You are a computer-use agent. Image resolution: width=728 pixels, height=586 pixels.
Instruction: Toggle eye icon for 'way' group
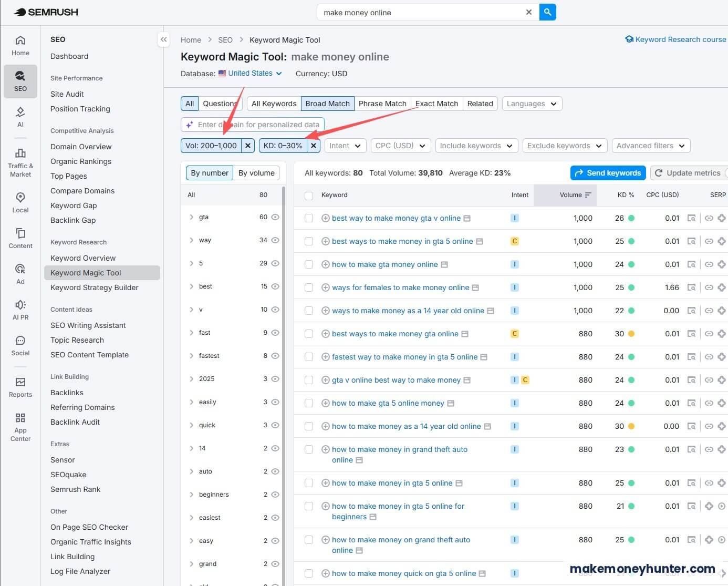pos(275,240)
